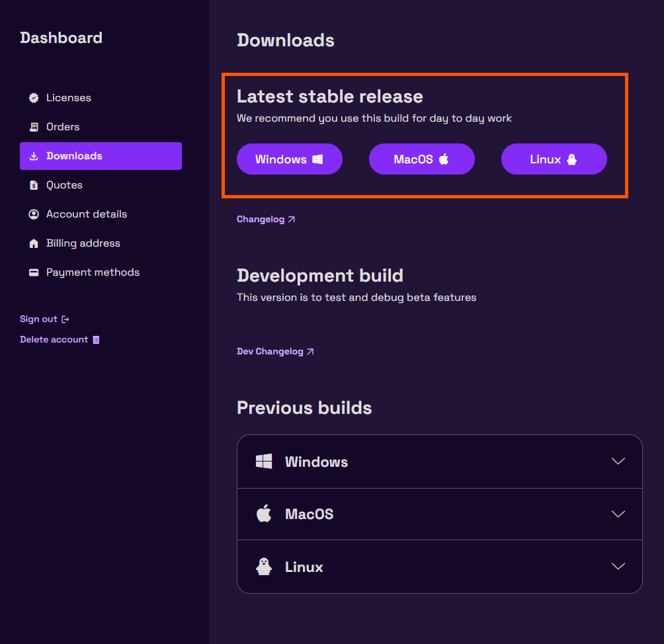Download the stable Windows build
664x644 pixels.
click(x=290, y=159)
